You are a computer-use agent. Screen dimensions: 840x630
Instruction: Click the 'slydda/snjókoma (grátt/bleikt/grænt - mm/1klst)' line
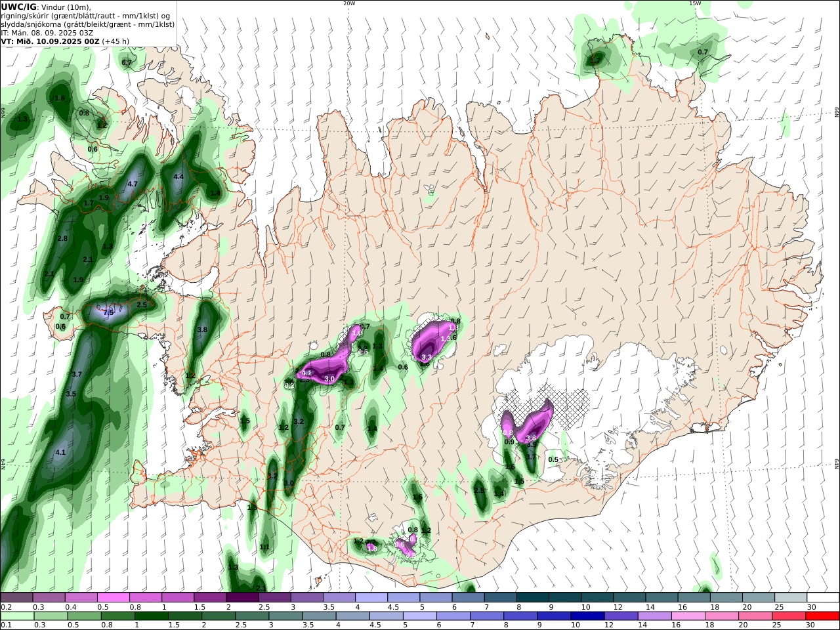[x=87, y=24]
